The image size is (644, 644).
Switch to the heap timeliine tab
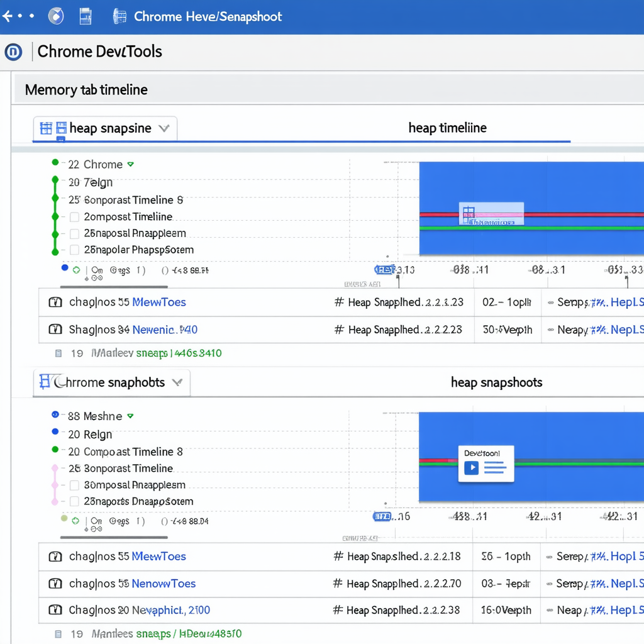(x=447, y=128)
